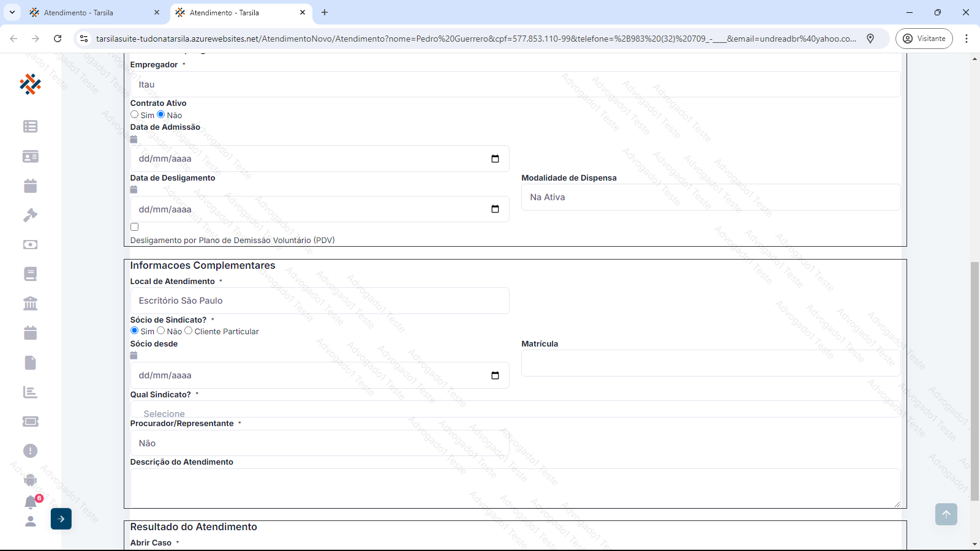Click the money bill sidebar icon
Image resolution: width=980 pixels, height=551 pixels.
click(30, 244)
